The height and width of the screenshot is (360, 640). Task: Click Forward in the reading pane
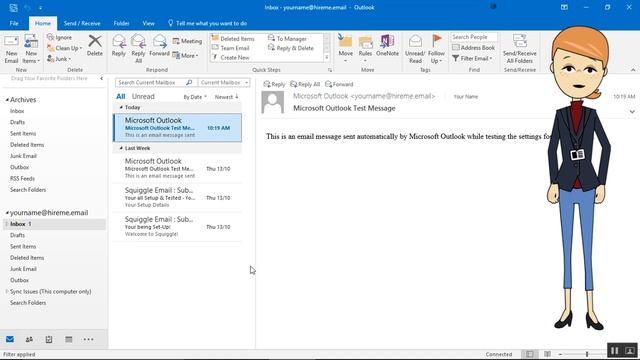tap(339, 84)
